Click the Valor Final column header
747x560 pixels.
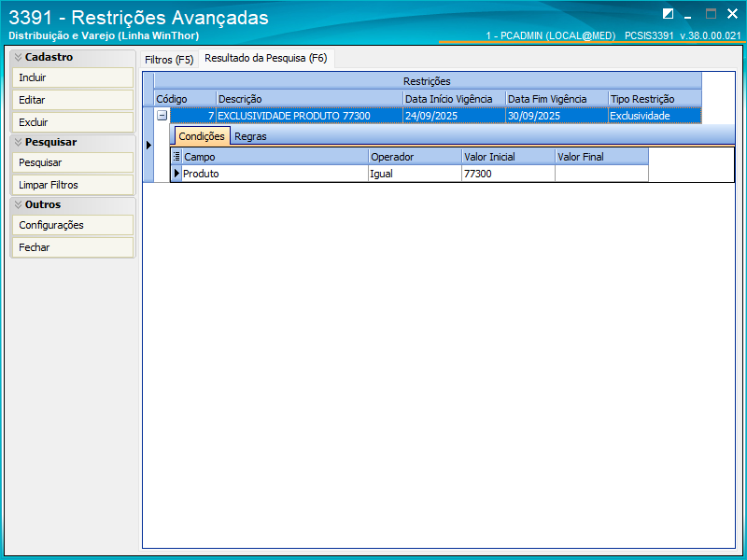coord(601,157)
